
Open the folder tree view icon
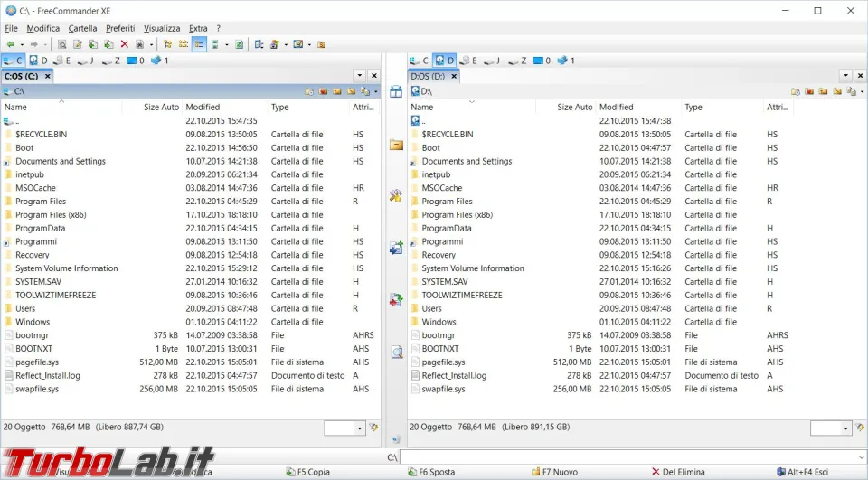pos(167,44)
